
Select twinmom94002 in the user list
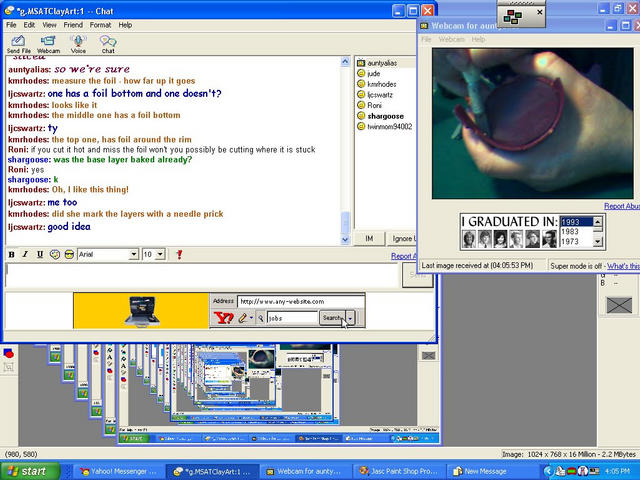point(389,127)
